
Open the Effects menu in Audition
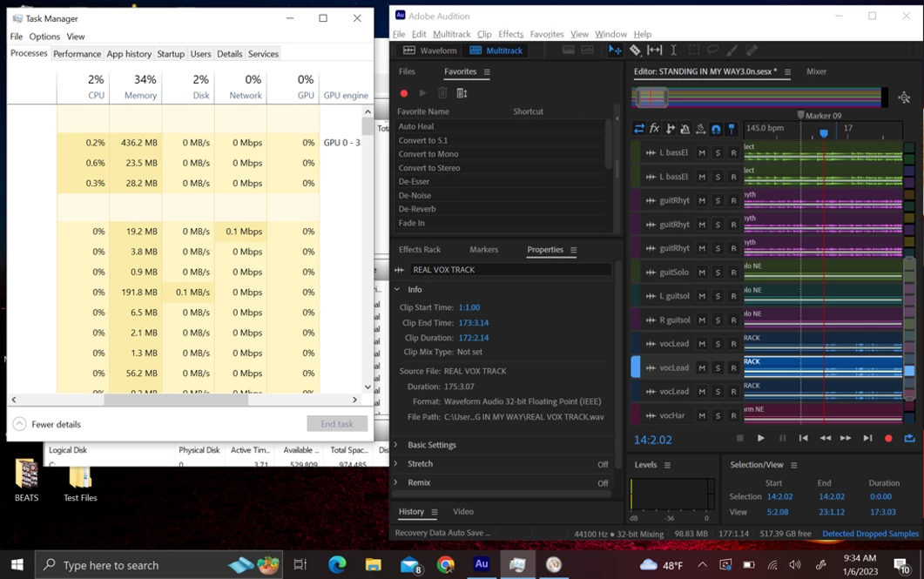[510, 34]
